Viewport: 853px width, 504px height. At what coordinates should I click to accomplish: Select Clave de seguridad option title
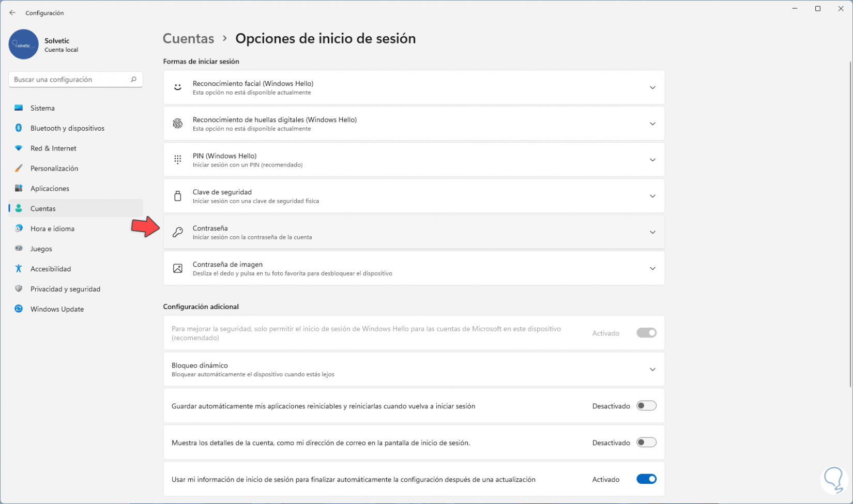pos(222,192)
